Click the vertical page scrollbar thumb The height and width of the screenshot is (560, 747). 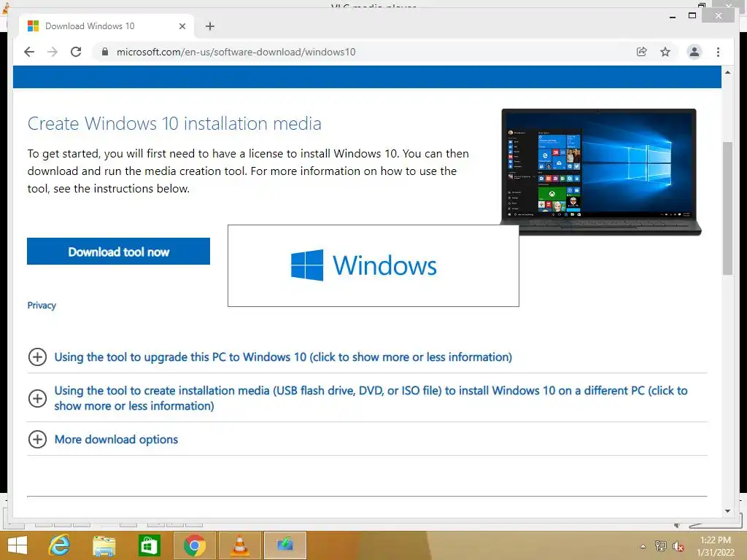727,208
